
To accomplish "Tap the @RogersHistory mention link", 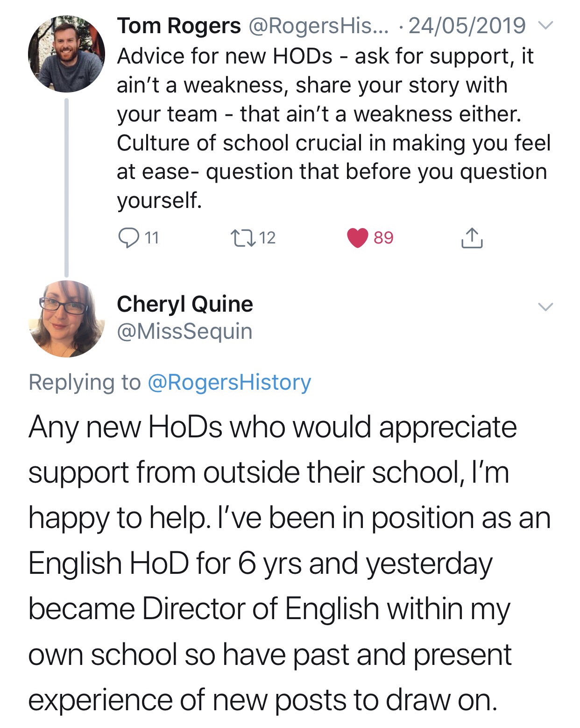I will [x=229, y=382].
